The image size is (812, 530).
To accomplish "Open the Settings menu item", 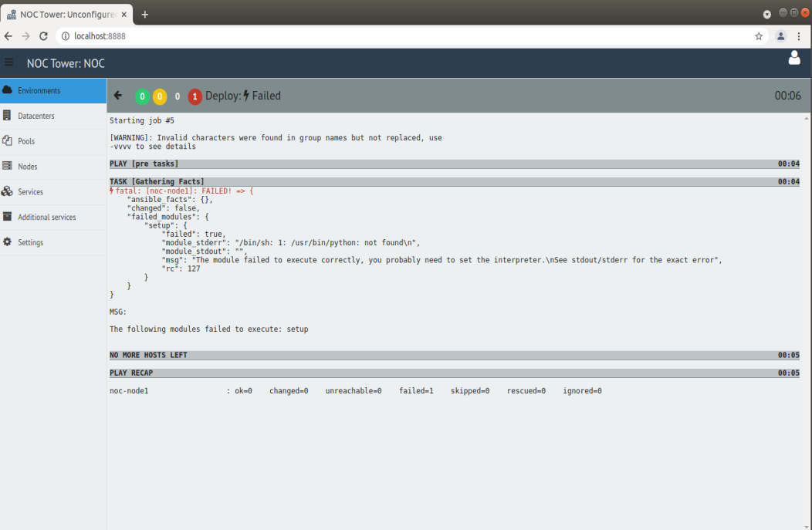I will 53,243.
